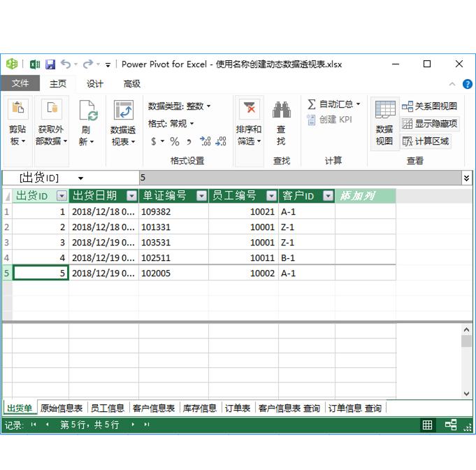Screen dimensions: 476x470
Task: Decrease decimal places
Action: [221, 141]
